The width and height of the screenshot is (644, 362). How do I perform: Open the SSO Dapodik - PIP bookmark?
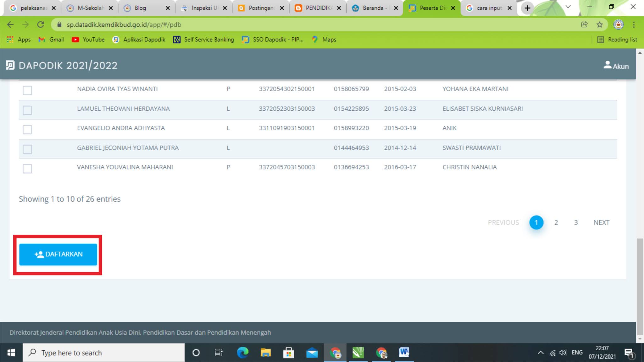coord(273,39)
